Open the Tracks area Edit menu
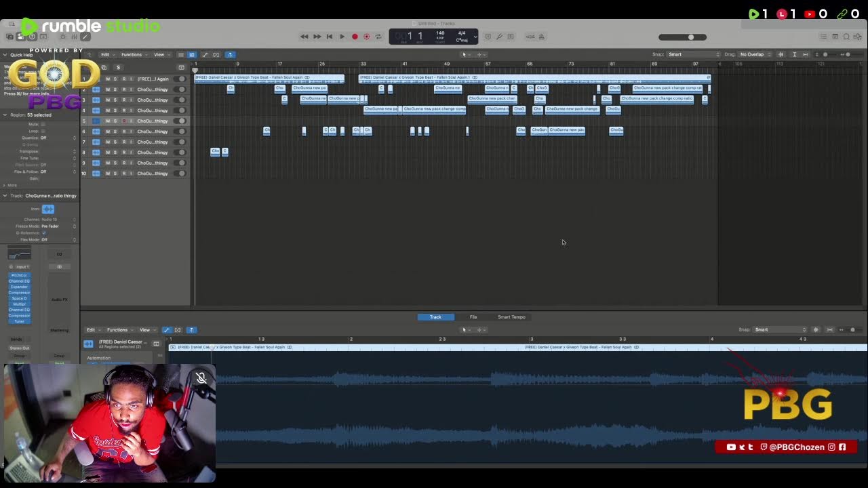Screen dimensions: 868x488 pyautogui.click(x=106, y=55)
